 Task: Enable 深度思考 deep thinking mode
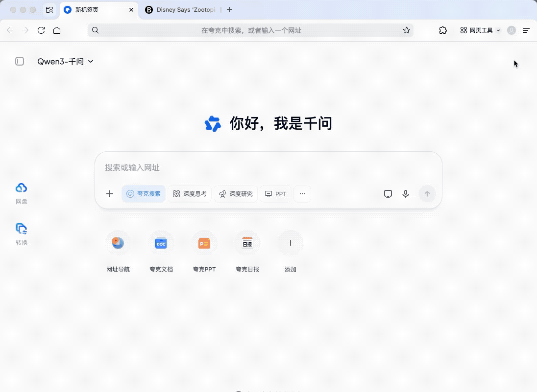190,194
